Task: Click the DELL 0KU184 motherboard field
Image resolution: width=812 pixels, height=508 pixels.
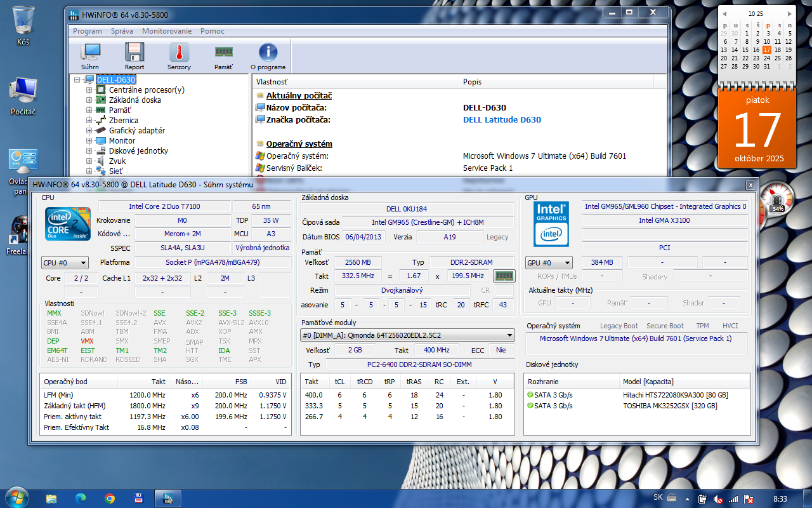Action: 407,209
